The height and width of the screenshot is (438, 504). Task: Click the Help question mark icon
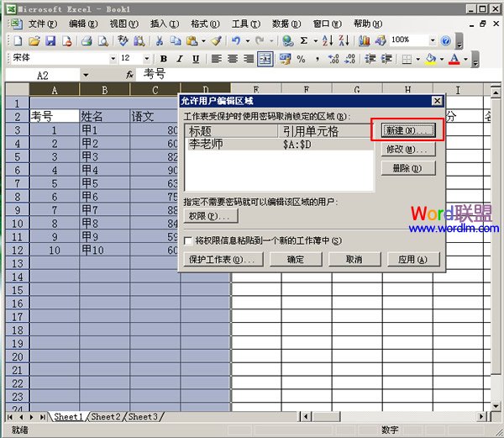pyautogui.click(x=445, y=40)
